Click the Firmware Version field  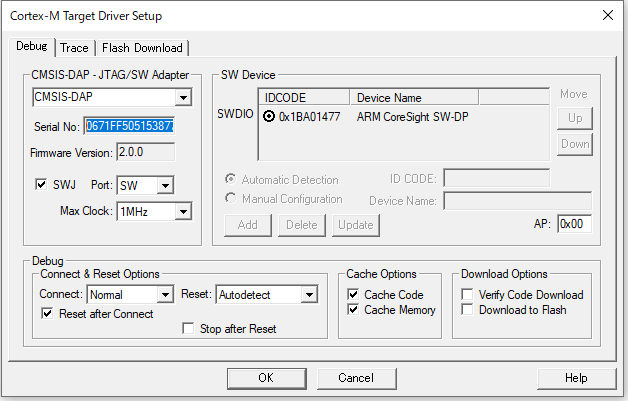[145, 152]
